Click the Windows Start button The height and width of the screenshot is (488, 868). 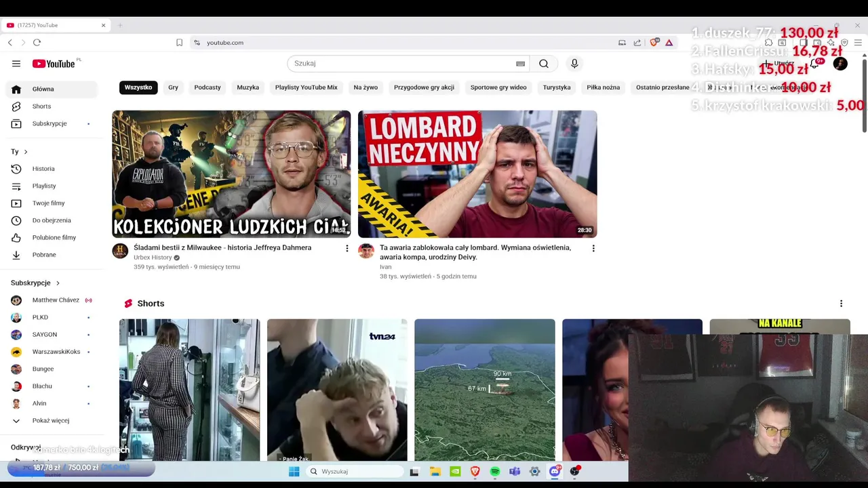294,471
